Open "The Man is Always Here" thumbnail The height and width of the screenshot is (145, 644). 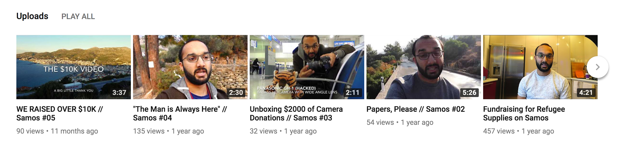(x=190, y=67)
